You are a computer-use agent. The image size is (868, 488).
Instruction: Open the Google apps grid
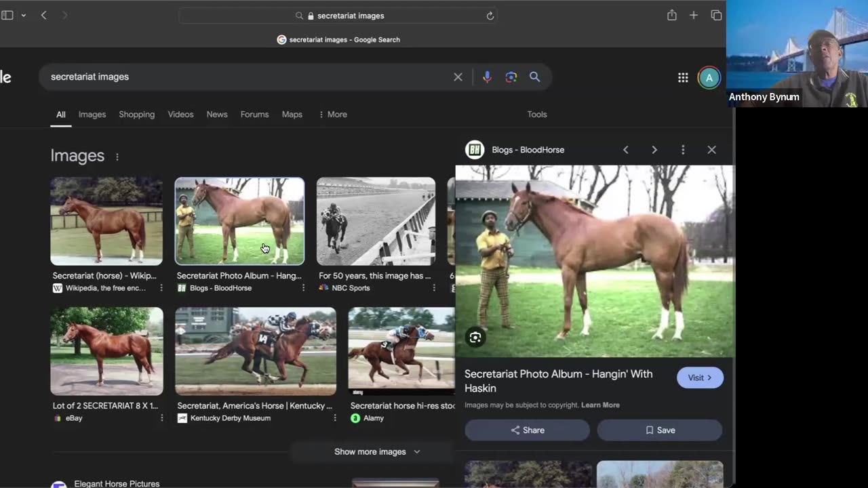tap(683, 78)
